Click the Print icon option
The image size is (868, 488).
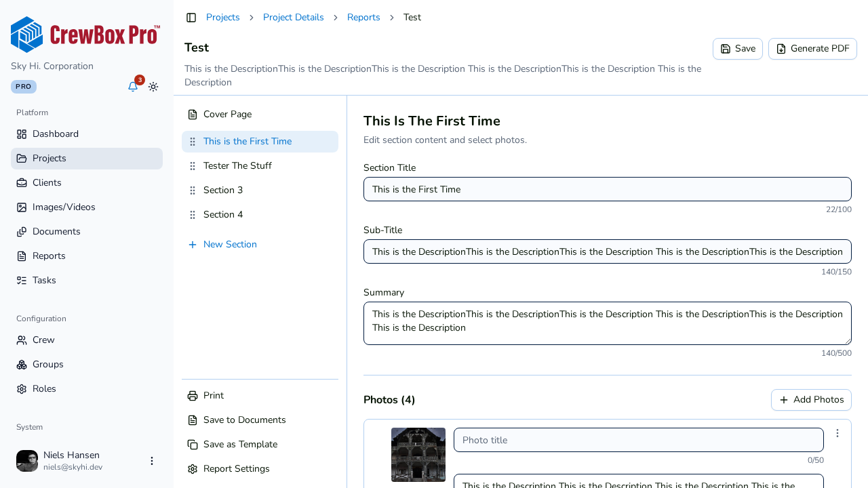[x=260, y=396]
